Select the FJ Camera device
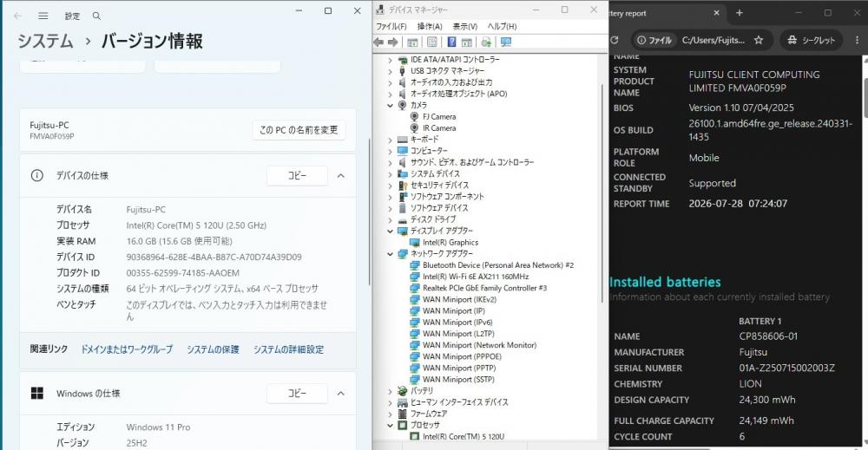 pyautogui.click(x=439, y=117)
